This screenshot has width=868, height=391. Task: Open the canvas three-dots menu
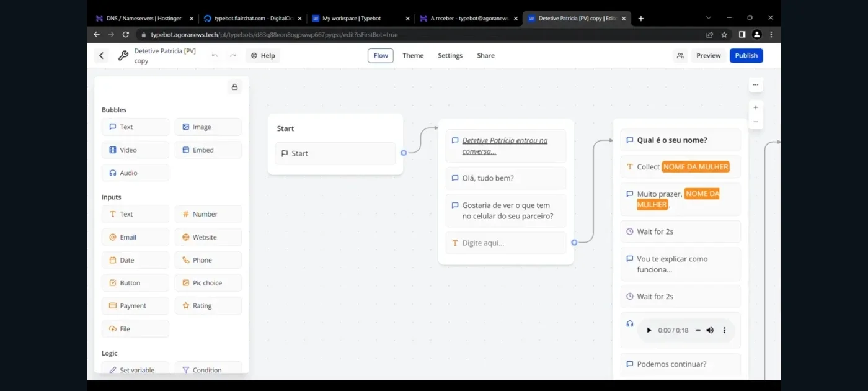755,85
